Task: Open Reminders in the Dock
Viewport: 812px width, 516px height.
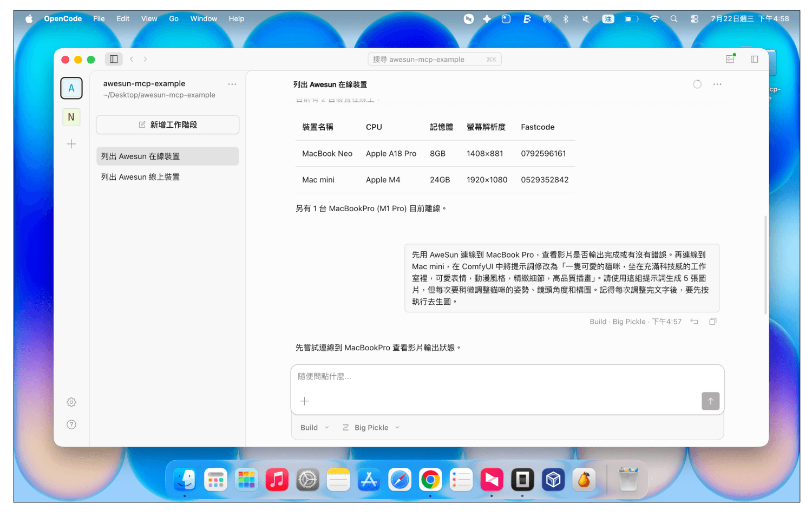Action: coord(461,480)
